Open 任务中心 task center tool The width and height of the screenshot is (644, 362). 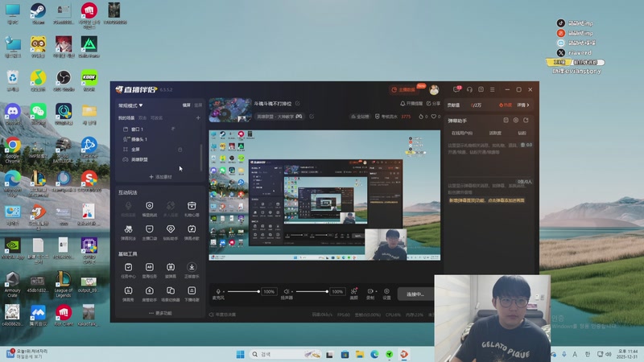tap(128, 270)
